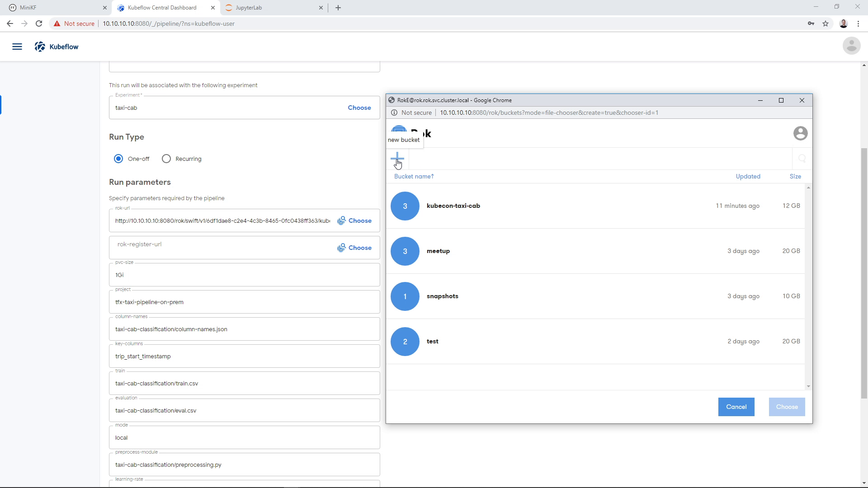Edit the key-columns field
The height and width of the screenshot is (488, 868).
pyautogui.click(x=244, y=356)
